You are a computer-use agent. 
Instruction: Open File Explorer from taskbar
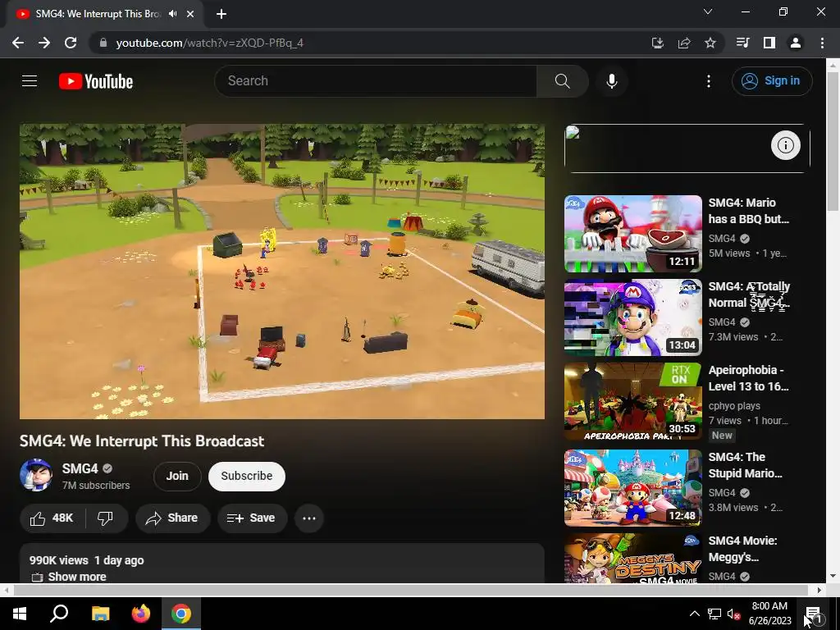tap(100, 614)
